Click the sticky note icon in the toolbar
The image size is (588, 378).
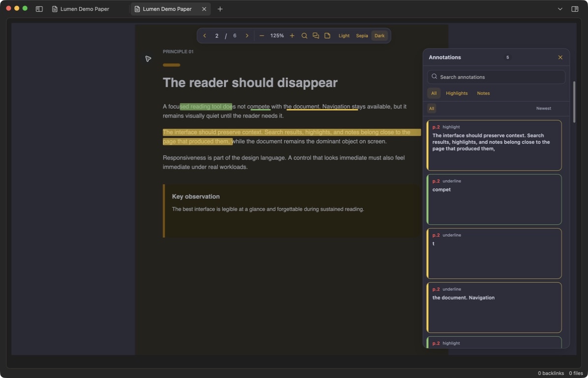[x=327, y=35]
